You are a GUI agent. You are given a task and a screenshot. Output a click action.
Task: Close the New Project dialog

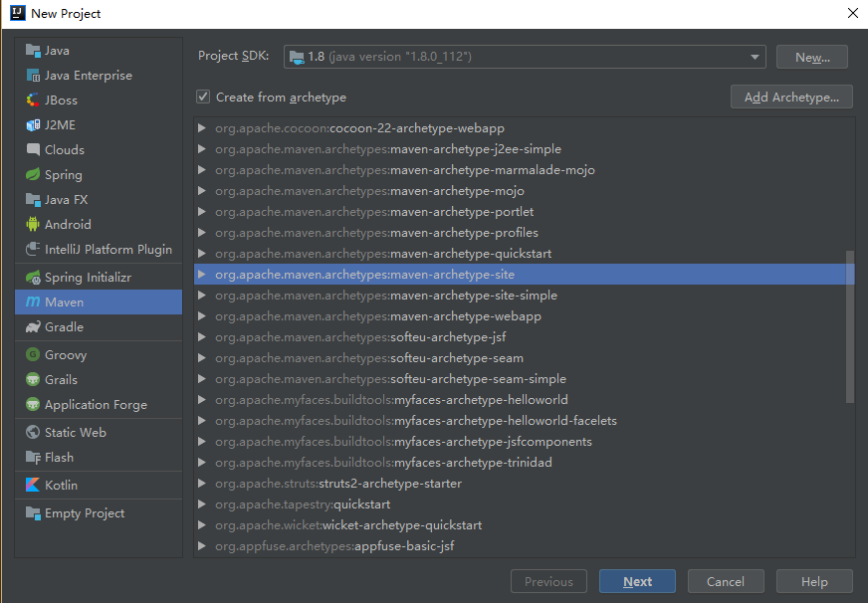pos(853,13)
